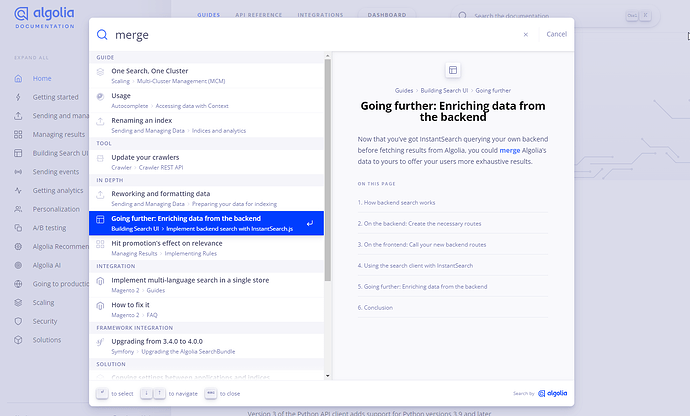The width and height of the screenshot is (690, 416).
Task: Click the layout icon above preview breadcrumb
Action: click(x=453, y=70)
